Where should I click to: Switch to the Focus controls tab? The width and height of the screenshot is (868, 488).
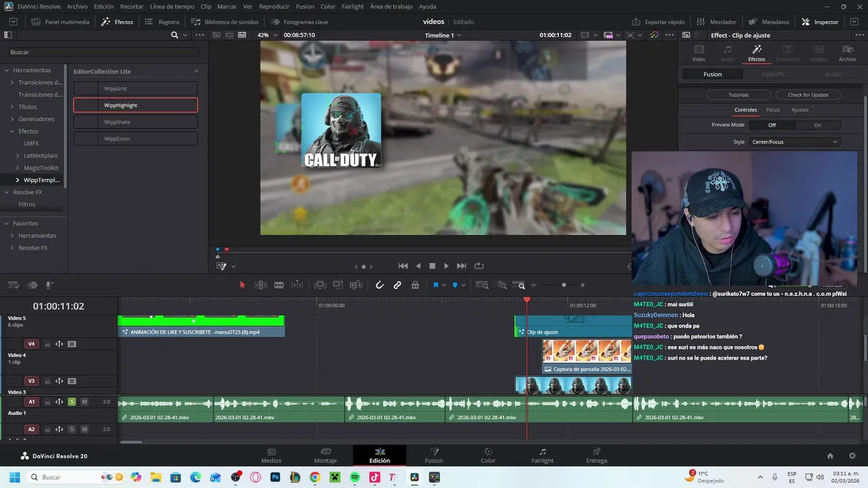(773, 110)
